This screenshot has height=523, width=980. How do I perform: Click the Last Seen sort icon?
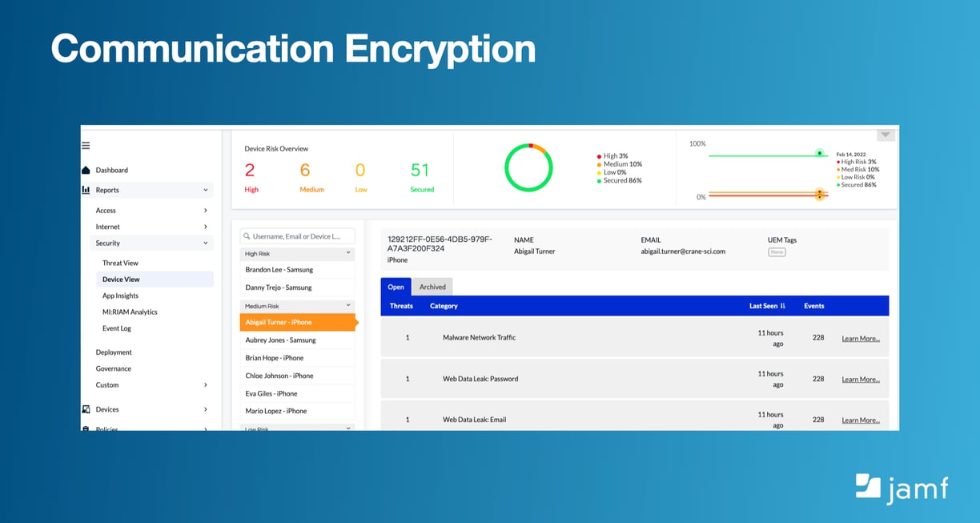click(x=783, y=306)
